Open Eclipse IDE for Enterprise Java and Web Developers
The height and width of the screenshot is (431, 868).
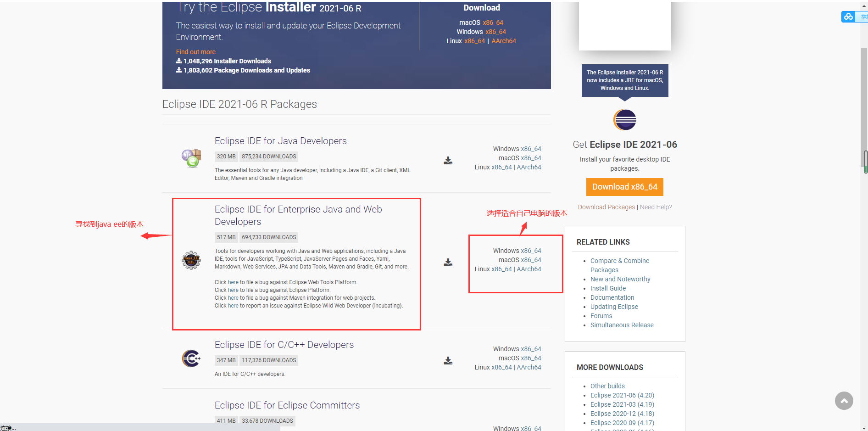(298, 215)
